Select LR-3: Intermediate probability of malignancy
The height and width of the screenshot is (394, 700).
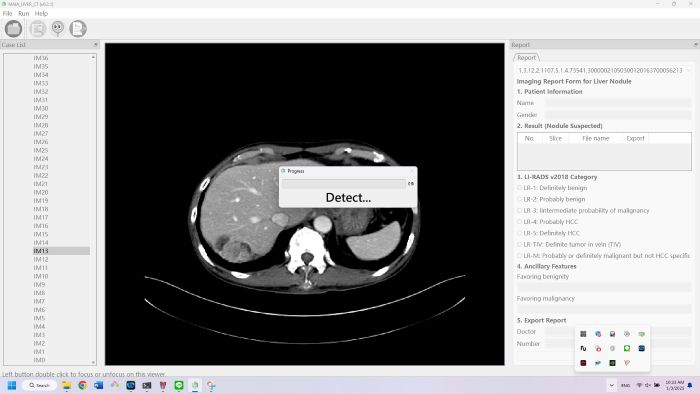pyautogui.click(x=583, y=211)
